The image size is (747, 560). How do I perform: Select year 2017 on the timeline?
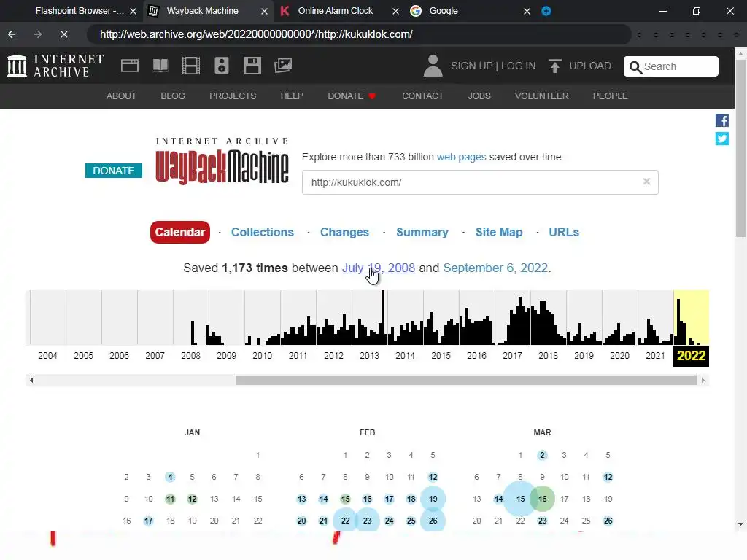[512, 355]
